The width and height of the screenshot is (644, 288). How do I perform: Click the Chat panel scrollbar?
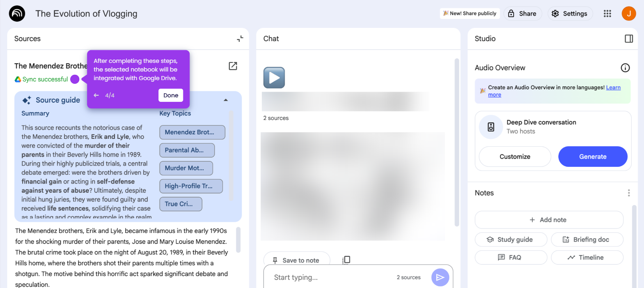(x=457, y=142)
